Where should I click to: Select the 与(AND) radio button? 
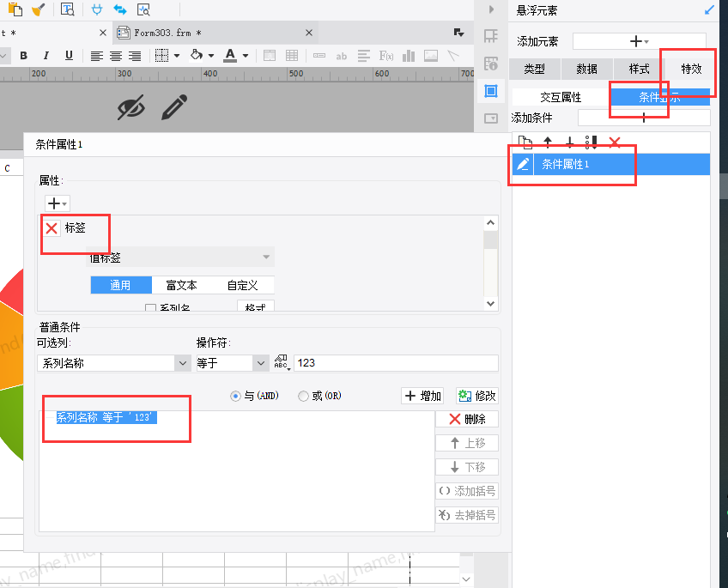point(235,396)
